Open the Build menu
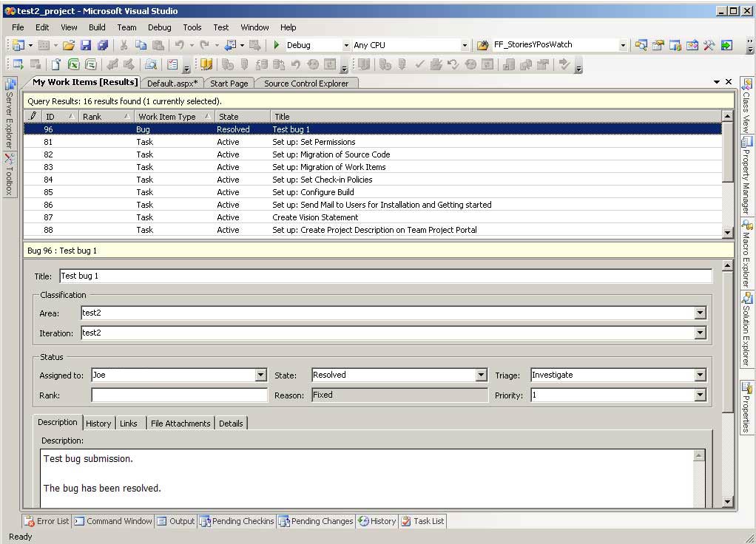Image resolution: width=756 pixels, height=544 pixels. (x=97, y=27)
